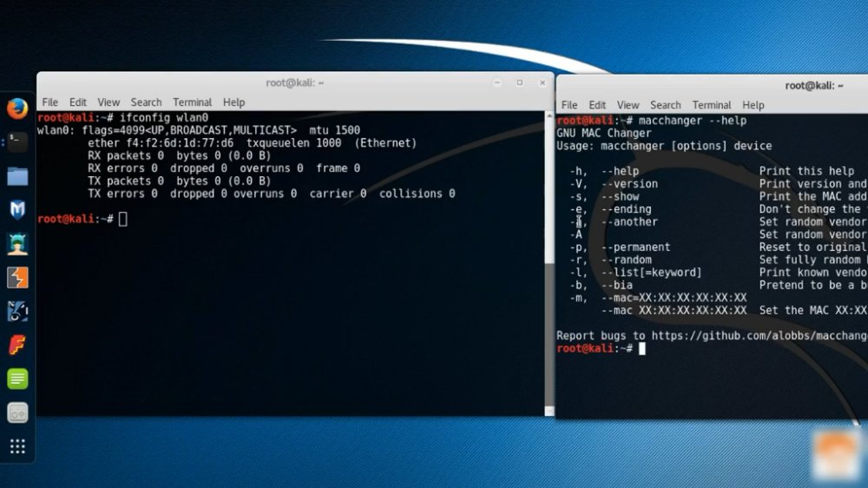868x488 pixels.
Task: Open Help menu in left terminal
Action: (x=233, y=102)
